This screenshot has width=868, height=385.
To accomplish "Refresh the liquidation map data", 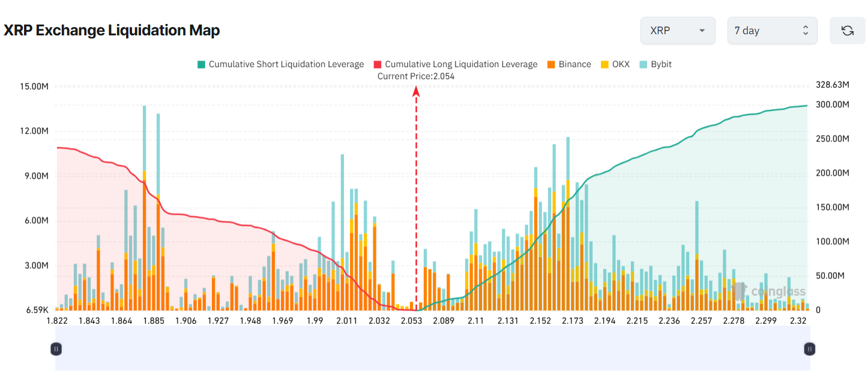I will [x=847, y=30].
